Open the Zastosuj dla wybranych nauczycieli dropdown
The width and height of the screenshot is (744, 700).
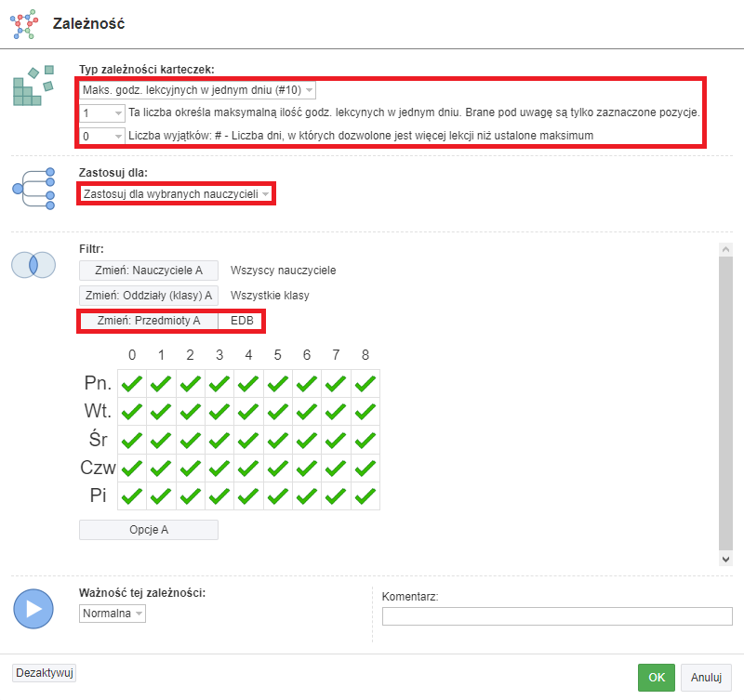pos(176,194)
